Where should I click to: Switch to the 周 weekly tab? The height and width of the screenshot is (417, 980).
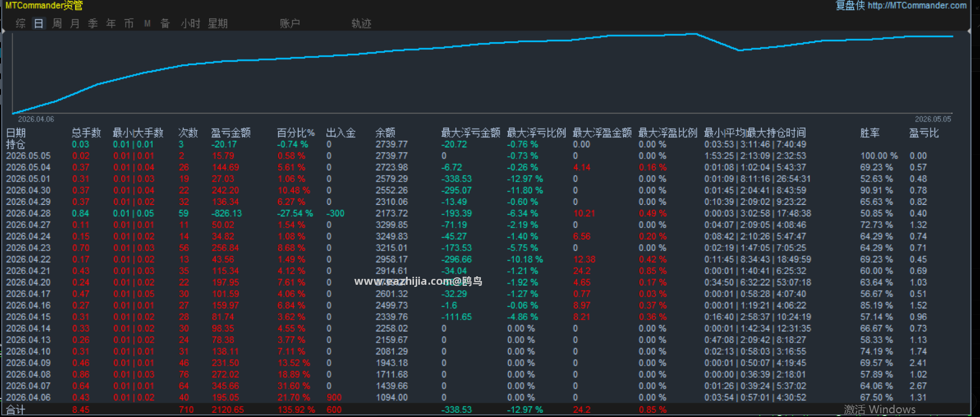coord(57,24)
